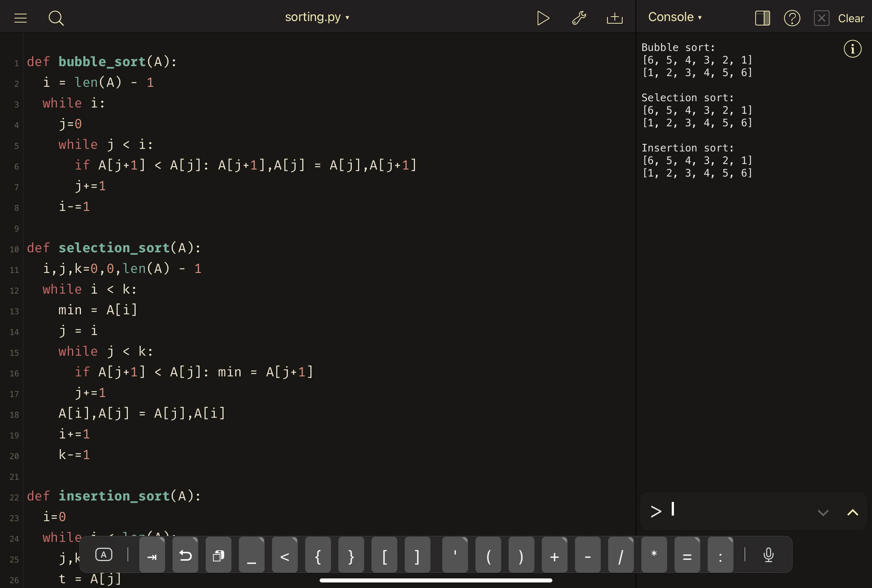Open the hamburger menu
This screenshot has width=872, height=588.
pos(20,18)
